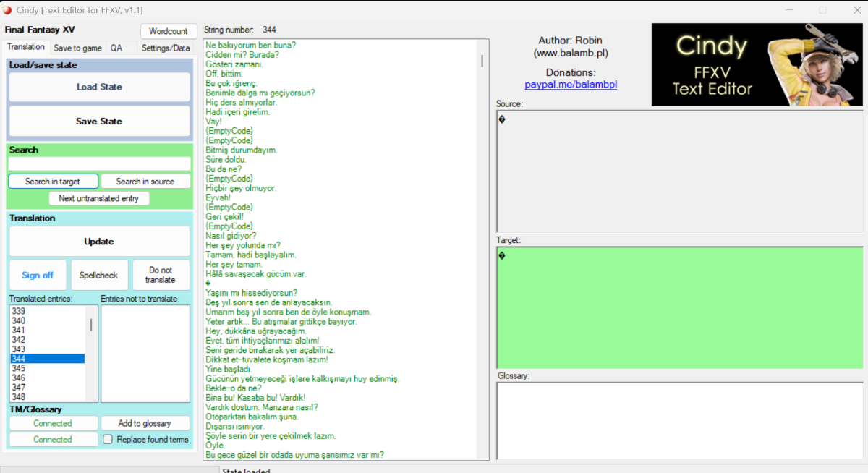Switch to the Settings/Data tab

(166, 48)
